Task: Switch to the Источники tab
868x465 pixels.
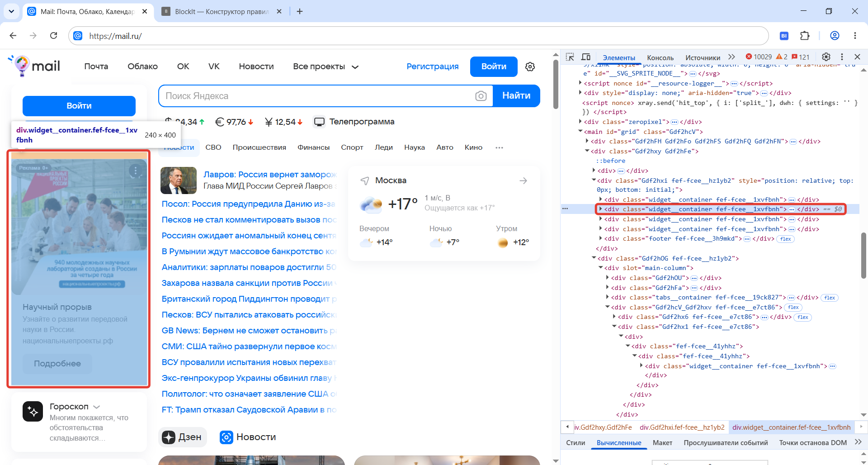Action: (703, 57)
